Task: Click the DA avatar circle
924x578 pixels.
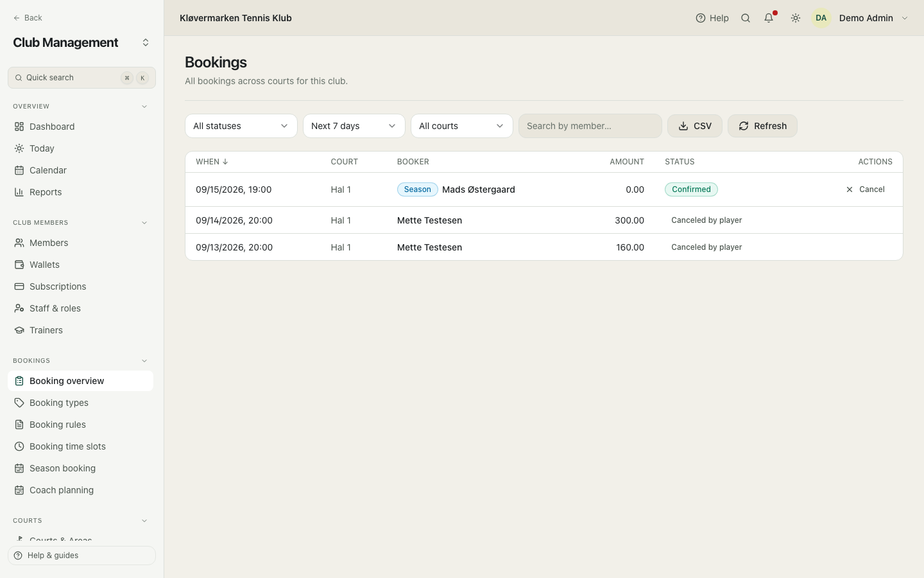Action: point(821,18)
